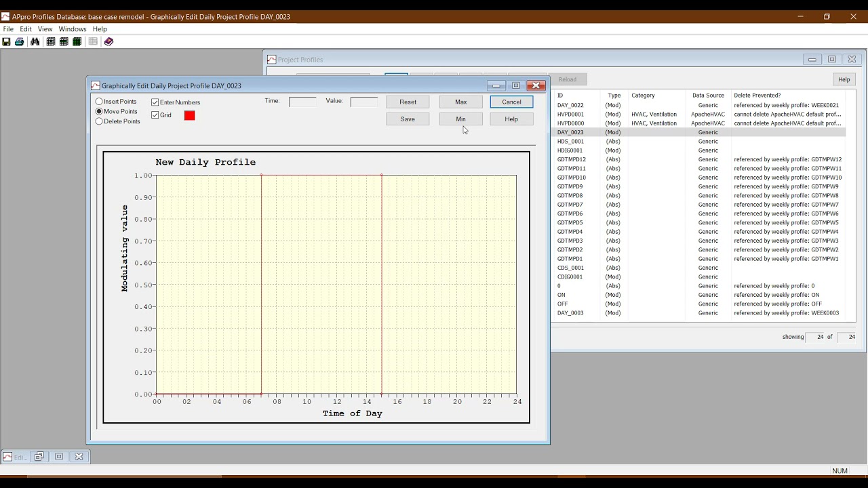Image resolution: width=868 pixels, height=488 pixels.
Task: Restore the minimized Edi... window at the bottom
Action: point(39,457)
